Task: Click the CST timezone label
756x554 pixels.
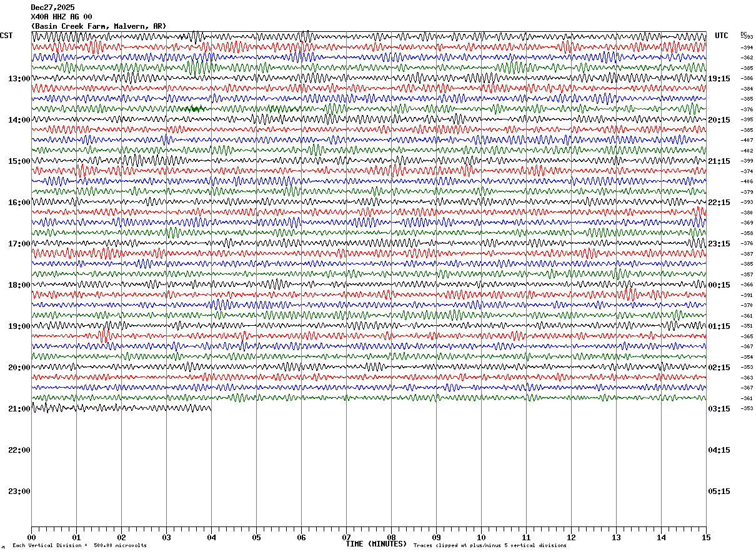Action: (6, 36)
